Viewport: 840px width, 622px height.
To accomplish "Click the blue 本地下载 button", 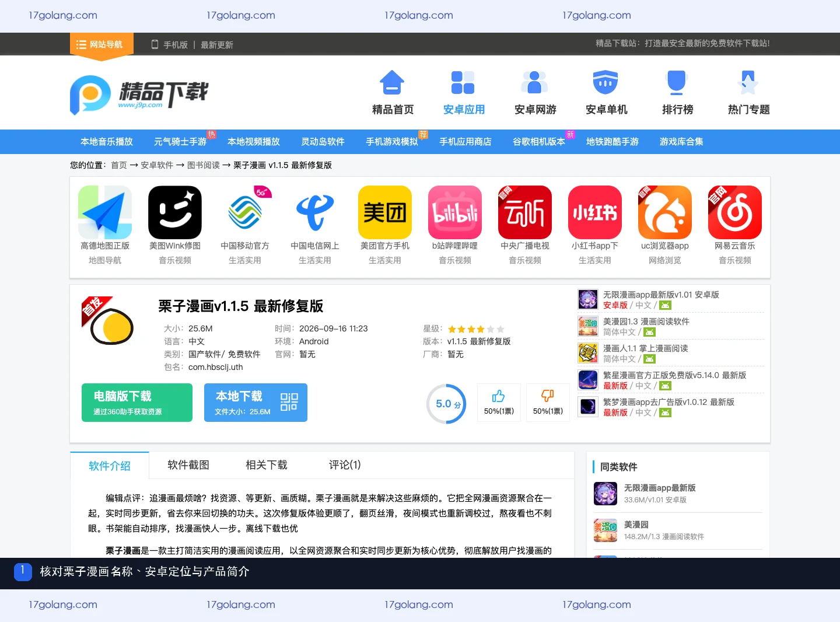I will 256,403.
